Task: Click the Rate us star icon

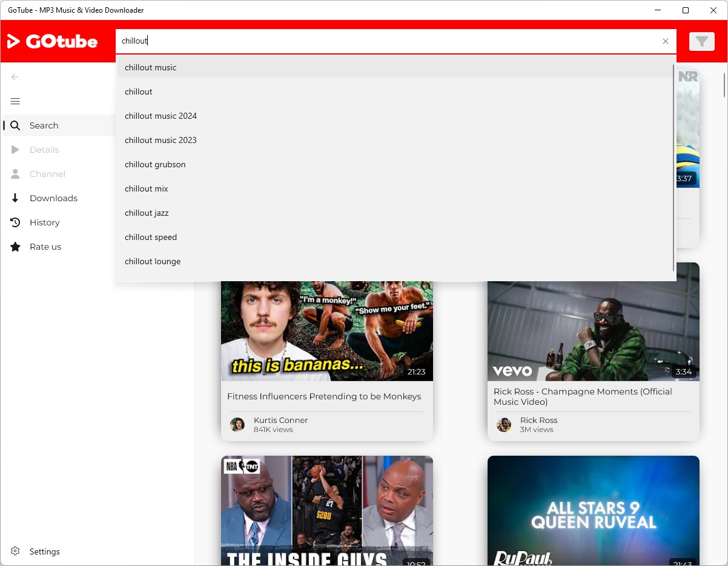Action: point(15,247)
